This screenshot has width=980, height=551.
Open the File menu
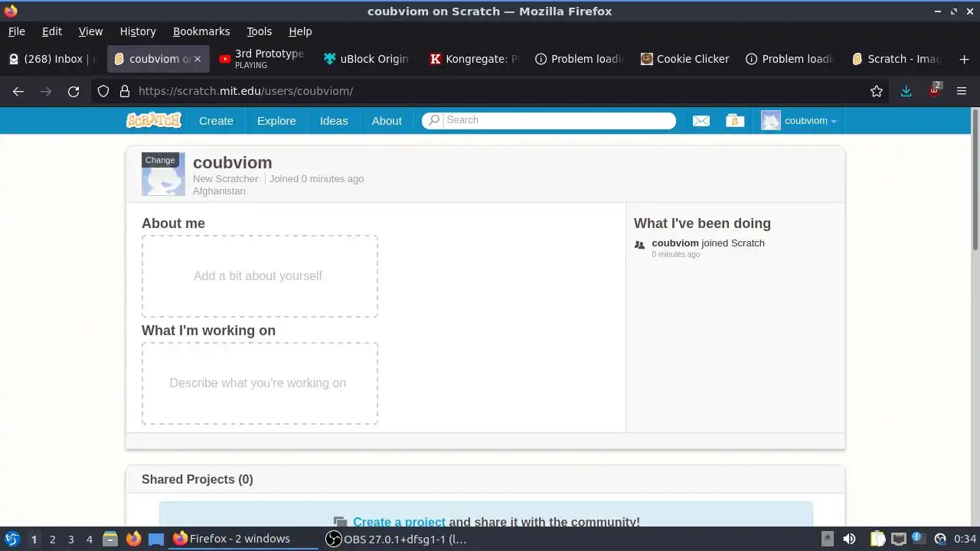click(17, 31)
